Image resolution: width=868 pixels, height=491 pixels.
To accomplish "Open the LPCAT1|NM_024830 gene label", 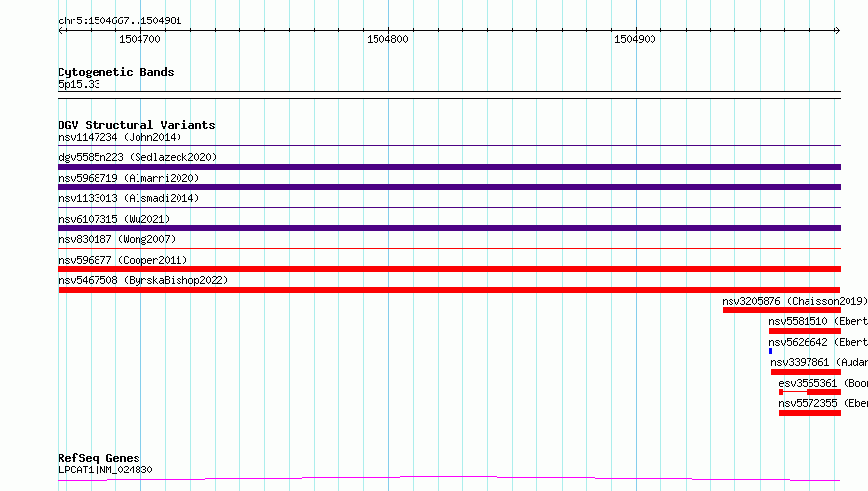I will [105, 470].
